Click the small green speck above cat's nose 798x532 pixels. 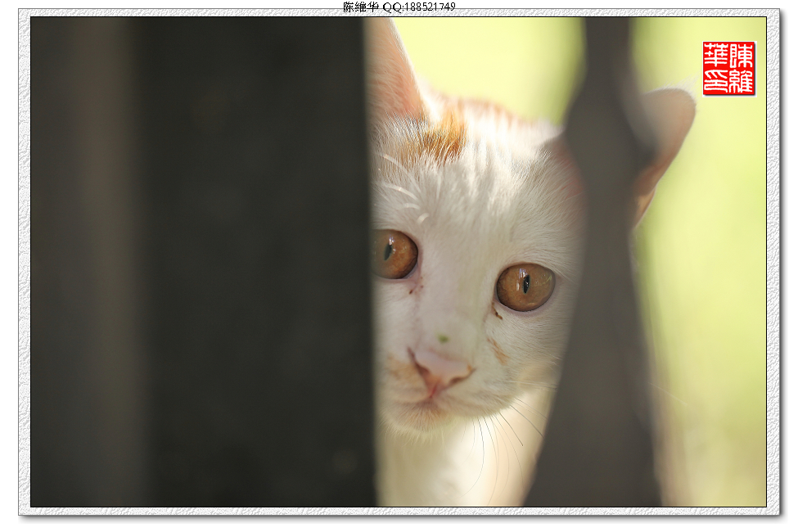[x=443, y=338]
